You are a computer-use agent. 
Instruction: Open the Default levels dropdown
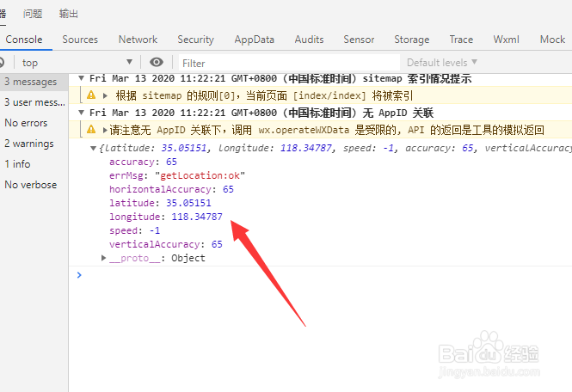click(x=442, y=63)
